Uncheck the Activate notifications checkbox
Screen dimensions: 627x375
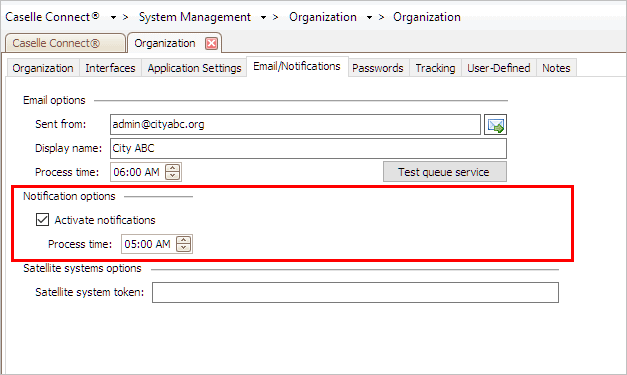point(42,219)
